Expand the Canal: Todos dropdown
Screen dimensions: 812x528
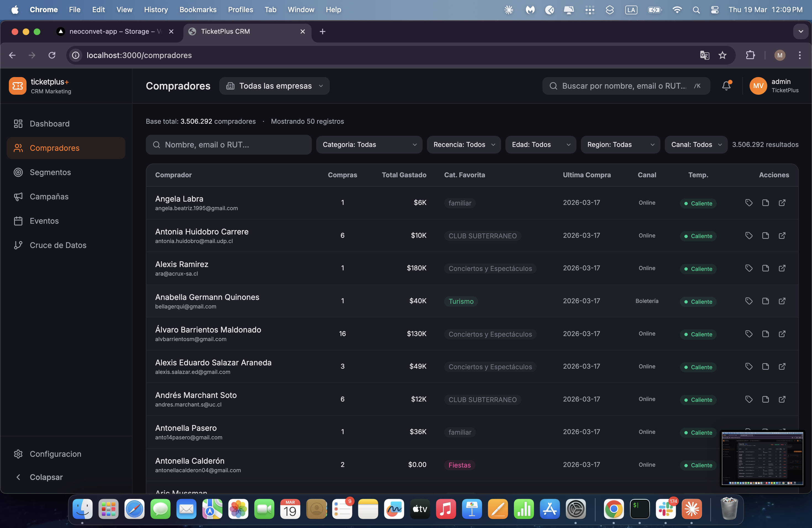[x=696, y=145]
